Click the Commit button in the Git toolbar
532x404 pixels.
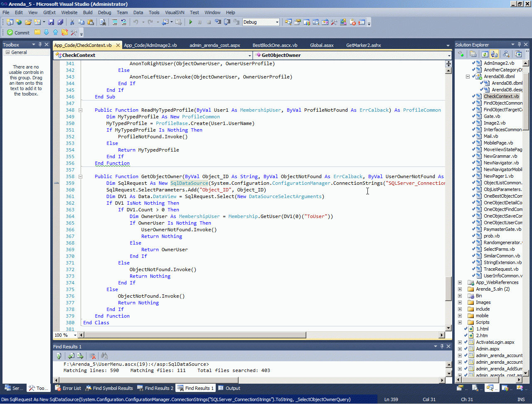pos(18,32)
